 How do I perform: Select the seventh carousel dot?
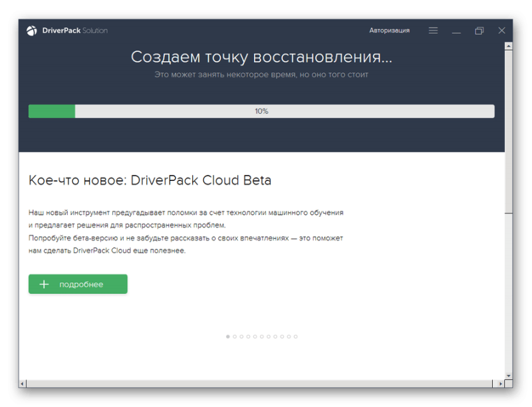click(x=269, y=337)
